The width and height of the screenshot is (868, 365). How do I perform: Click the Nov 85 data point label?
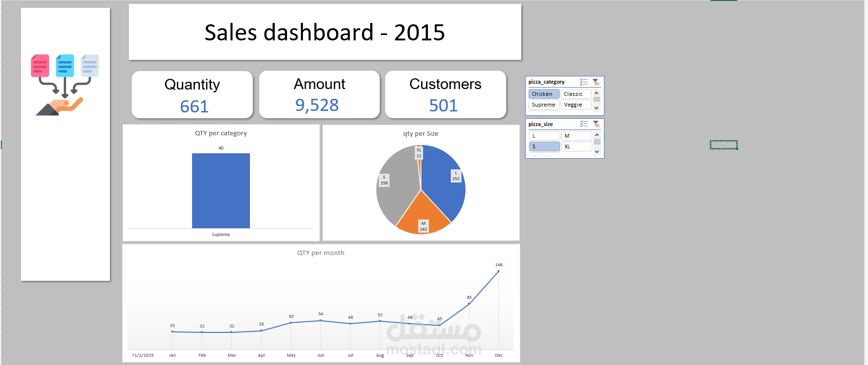pyautogui.click(x=469, y=297)
